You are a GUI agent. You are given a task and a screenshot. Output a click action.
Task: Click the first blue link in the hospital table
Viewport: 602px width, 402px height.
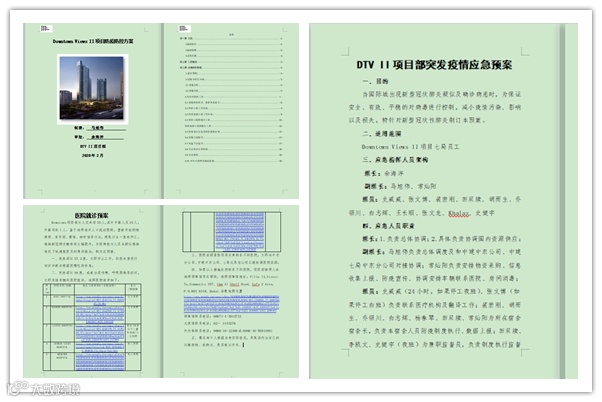coord(99,300)
